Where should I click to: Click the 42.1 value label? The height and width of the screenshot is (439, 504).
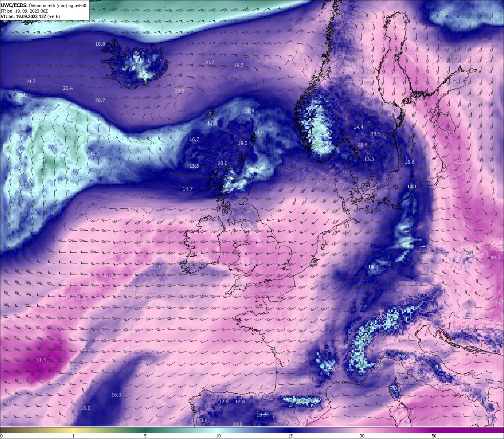[459, 162]
